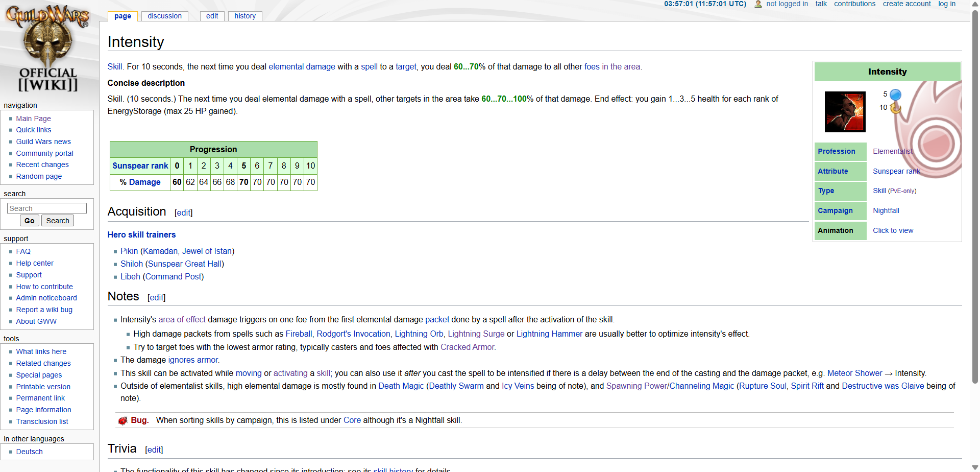The width and height of the screenshot is (980, 472).
Task: Click the log in link
Action: [x=947, y=4]
